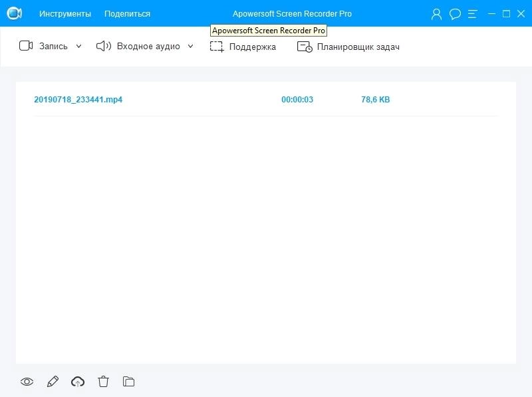Open Поддержка in the toolbar
Screen dimensions: 532x397
[x=253, y=47]
